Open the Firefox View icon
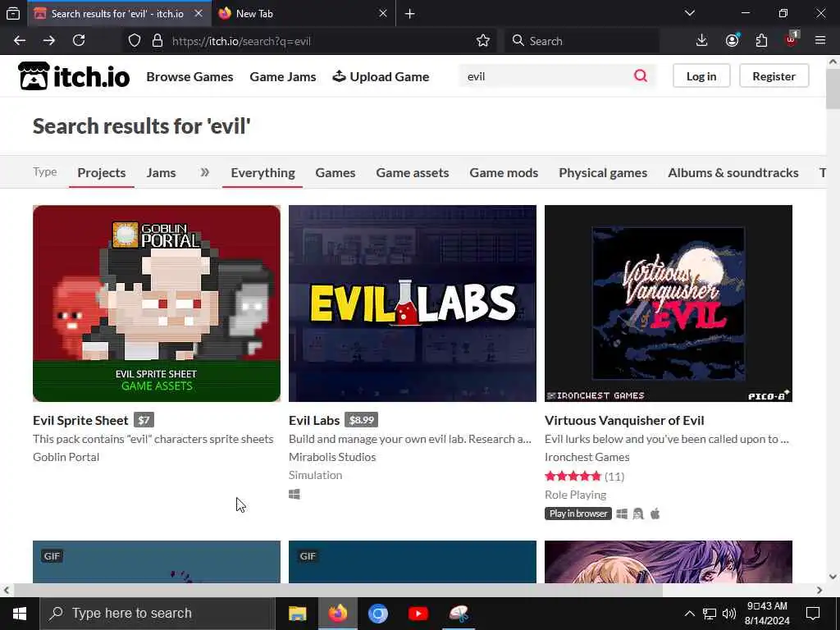 point(13,13)
